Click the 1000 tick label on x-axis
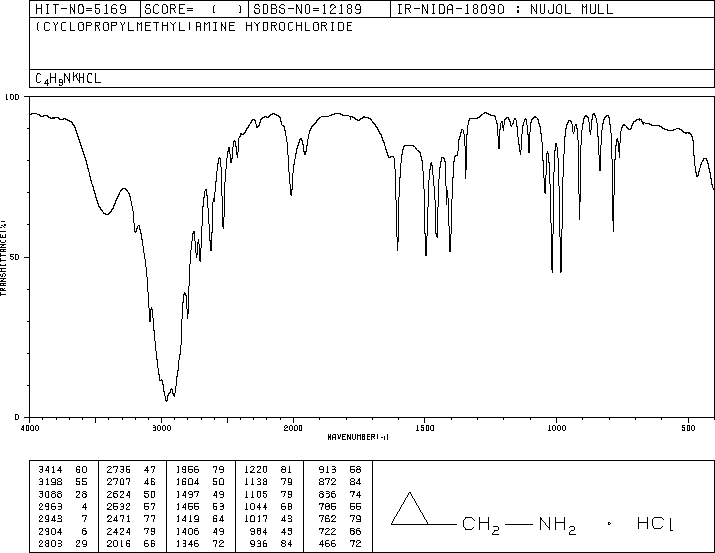Viewport: 715px width, 553px height. [556, 428]
